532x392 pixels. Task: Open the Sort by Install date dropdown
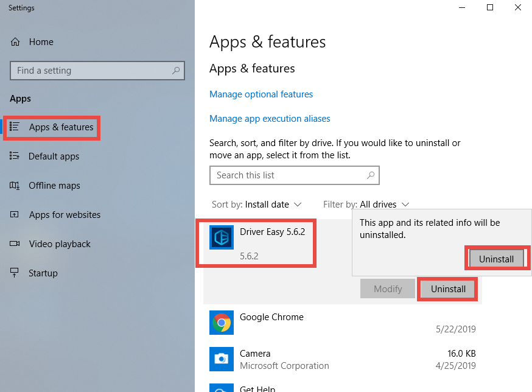tap(256, 205)
